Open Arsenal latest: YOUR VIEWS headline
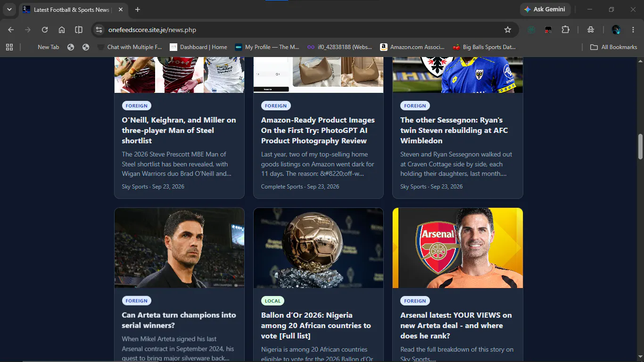 point(456,326)
